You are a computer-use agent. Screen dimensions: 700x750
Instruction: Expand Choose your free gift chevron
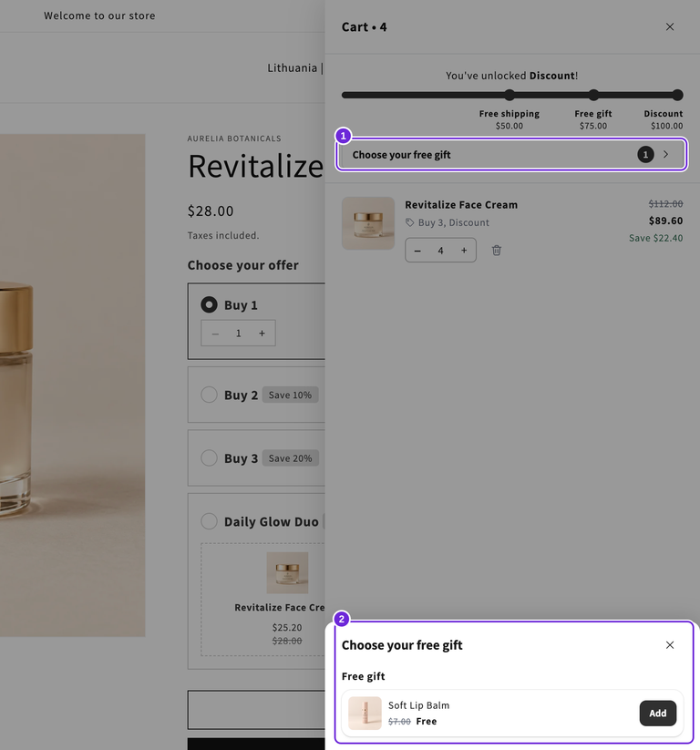coord(665,155)
